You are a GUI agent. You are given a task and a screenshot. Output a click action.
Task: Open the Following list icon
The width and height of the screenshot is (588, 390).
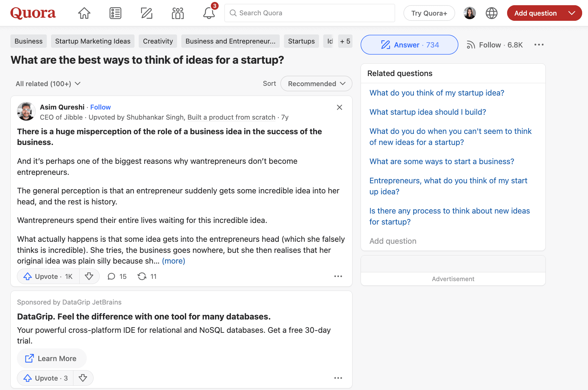point(115,13)
